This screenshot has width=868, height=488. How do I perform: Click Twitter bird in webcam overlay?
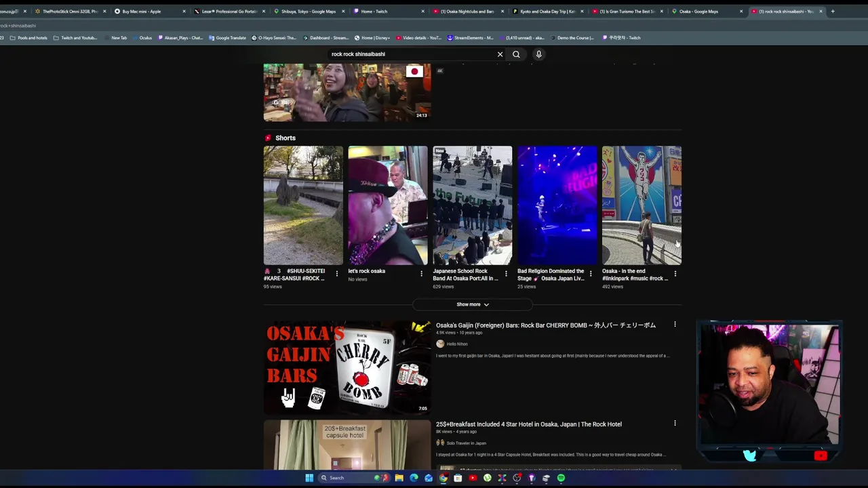coord(749,455)
